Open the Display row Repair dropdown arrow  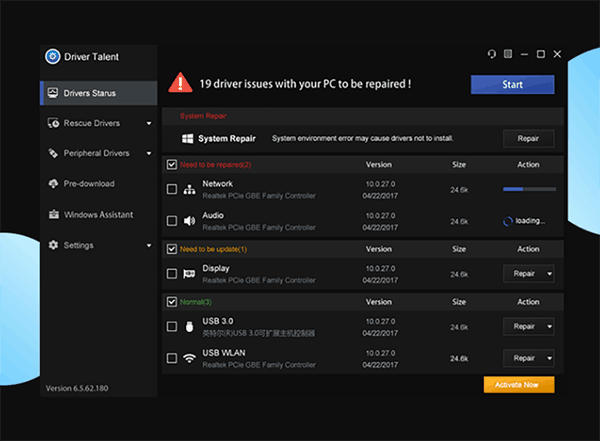pos(549,274)
